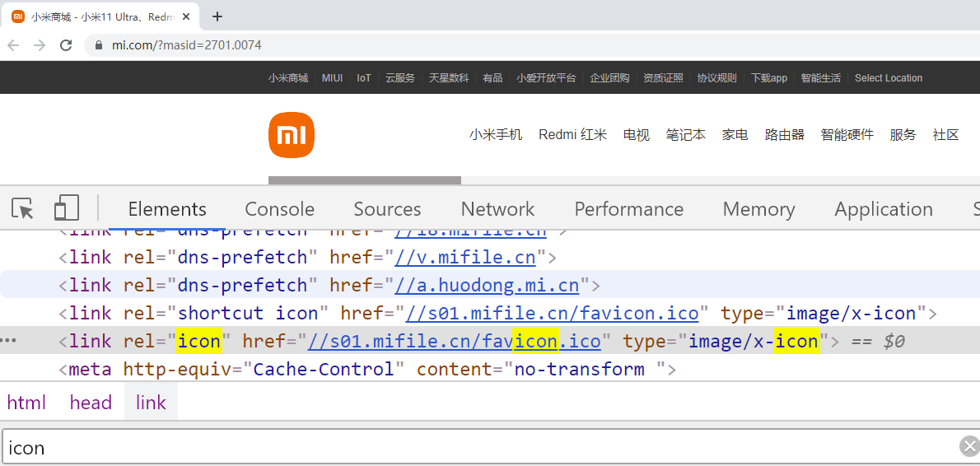Clear the search field with X icon
980x466 pixels.
969,447
